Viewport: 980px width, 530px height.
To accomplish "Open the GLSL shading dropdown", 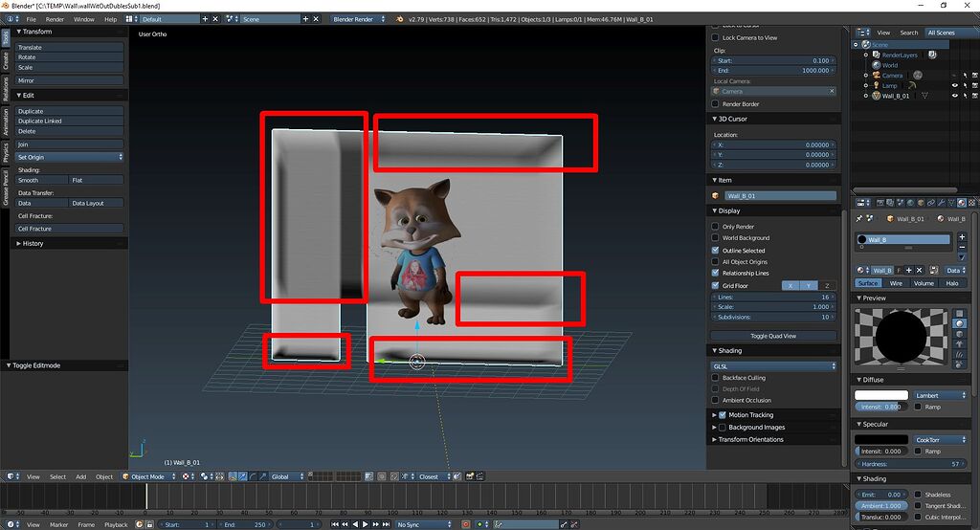I will pos(773,366).
